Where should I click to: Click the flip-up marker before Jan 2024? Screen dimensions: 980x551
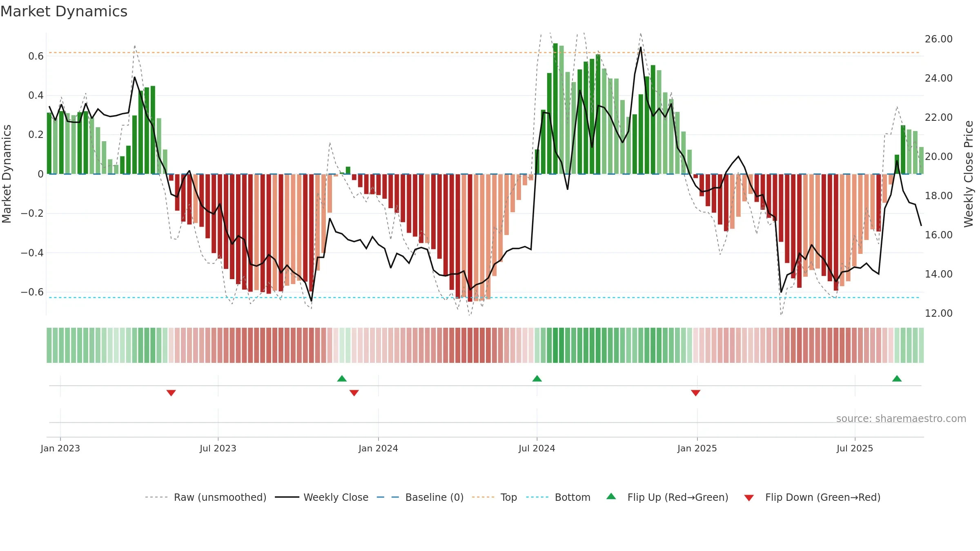[x=342, y=379]
